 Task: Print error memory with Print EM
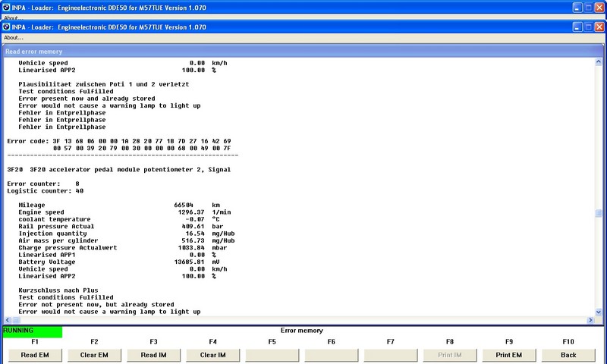[x=508, y=355]
